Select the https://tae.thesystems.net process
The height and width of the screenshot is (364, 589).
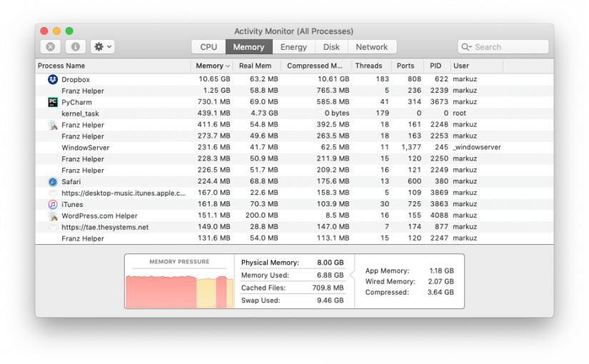294,227
